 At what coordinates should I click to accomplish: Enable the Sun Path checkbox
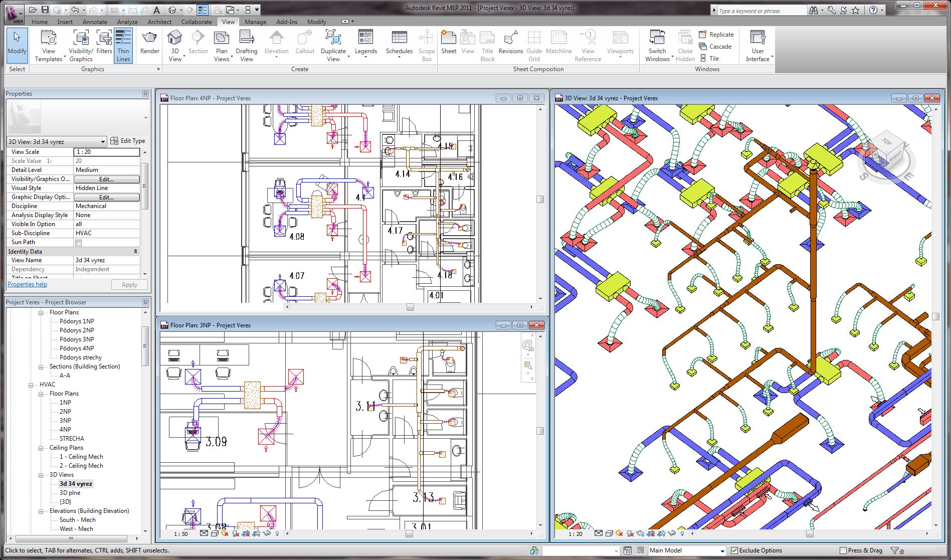coord(78,243)
